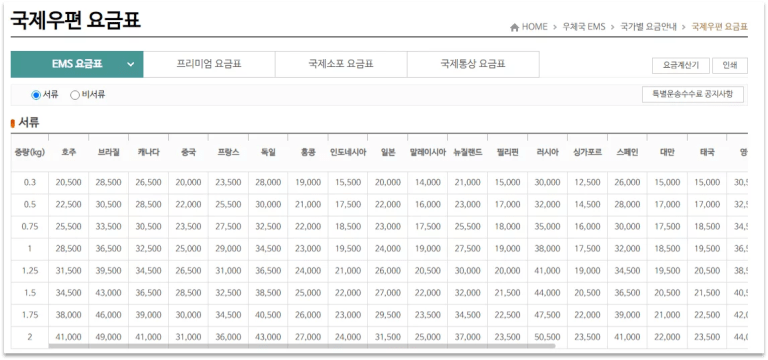Click the 스페인 column header
The height and width of the screenshot is (360, 768).
(x=627, y=152)
